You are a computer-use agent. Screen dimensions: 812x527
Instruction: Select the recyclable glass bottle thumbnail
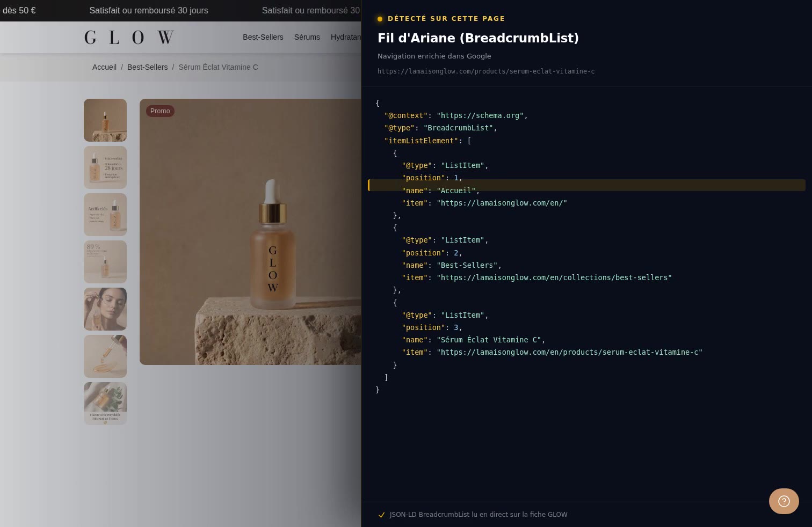pos(105,404)
